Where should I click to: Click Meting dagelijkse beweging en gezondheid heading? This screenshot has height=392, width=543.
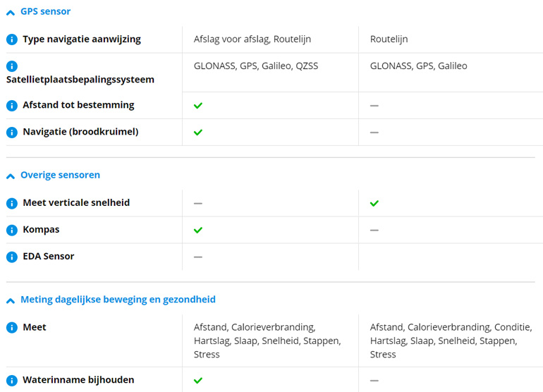click(x=118, y=300)
